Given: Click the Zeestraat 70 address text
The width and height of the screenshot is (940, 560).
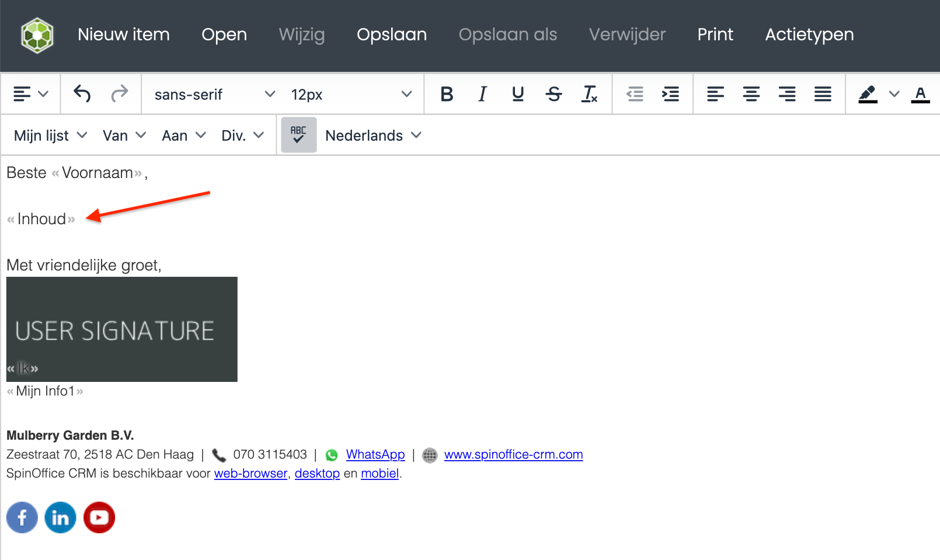Looking at the screenshot, I should [100, 454].
